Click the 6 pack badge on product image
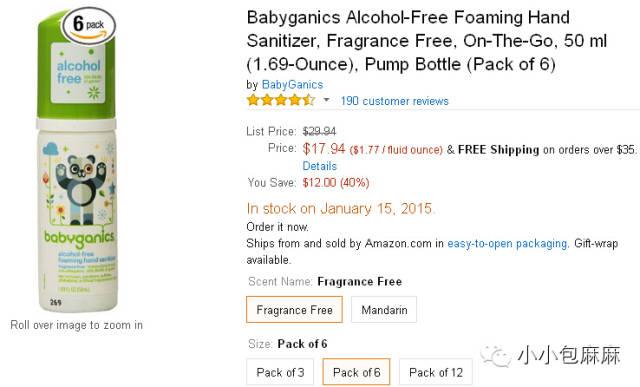Viewport: 640px width, 387px height. click(88, 25)
